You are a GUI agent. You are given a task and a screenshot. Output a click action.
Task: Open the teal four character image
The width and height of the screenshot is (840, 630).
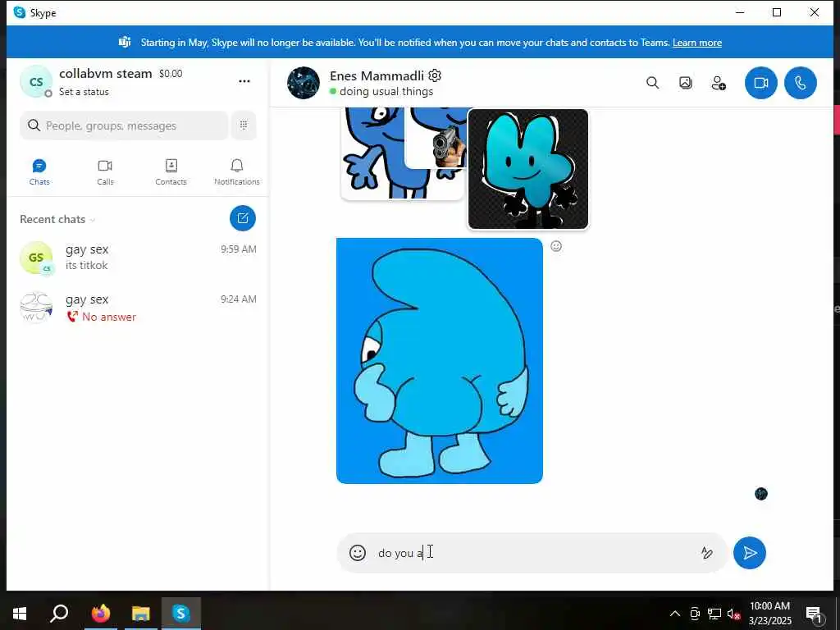(527, 169)
